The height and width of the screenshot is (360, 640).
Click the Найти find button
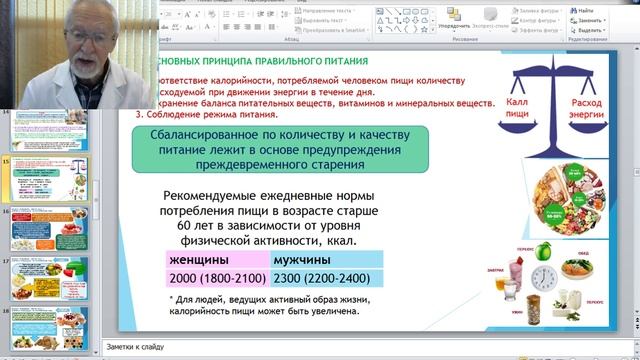pos(582,11)
